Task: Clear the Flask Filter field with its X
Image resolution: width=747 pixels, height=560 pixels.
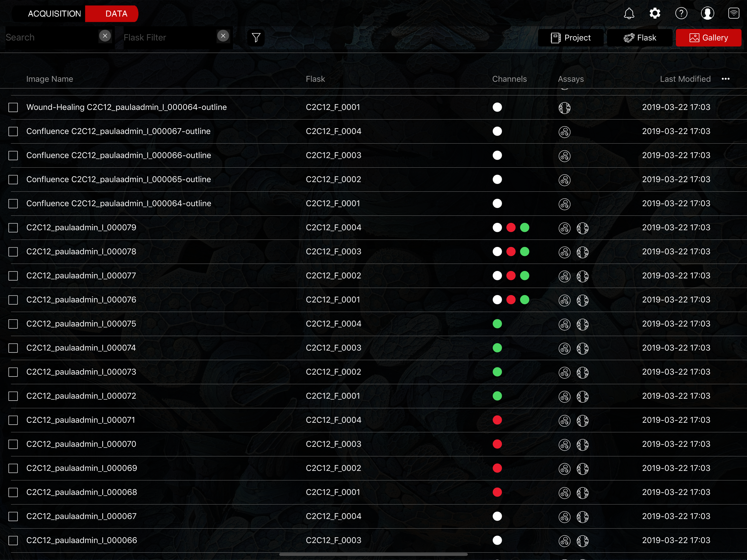Action: (223, 36)
